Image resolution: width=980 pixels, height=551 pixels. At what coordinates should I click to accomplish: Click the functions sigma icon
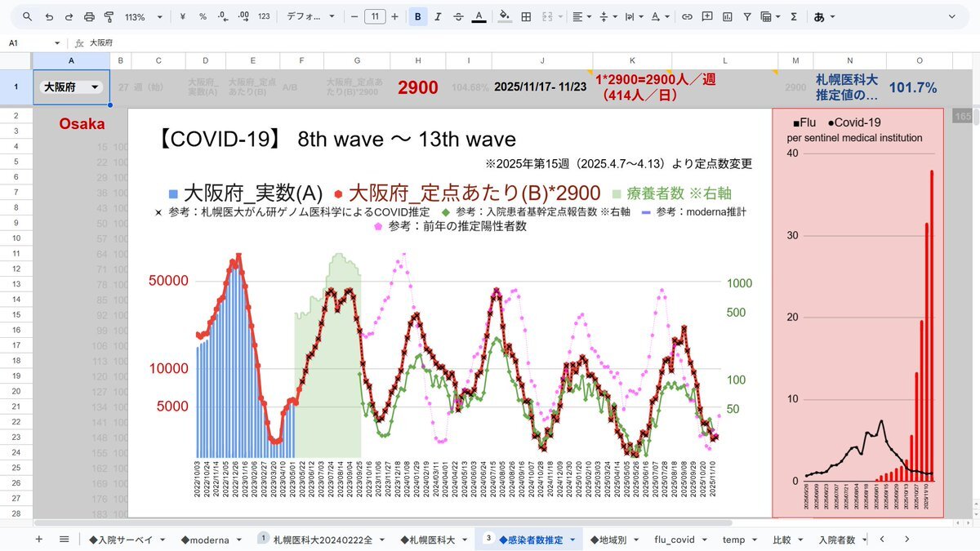click(794, 16)
